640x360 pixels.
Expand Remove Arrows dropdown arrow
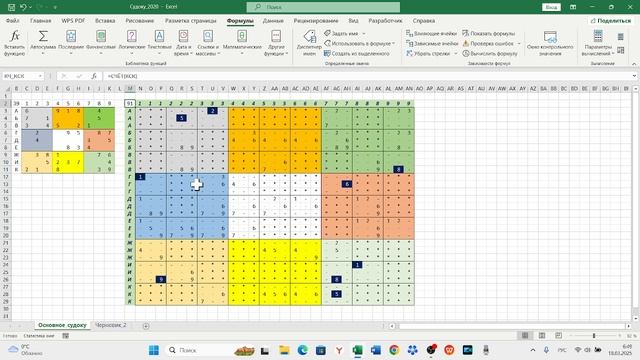tap(456, 53)
